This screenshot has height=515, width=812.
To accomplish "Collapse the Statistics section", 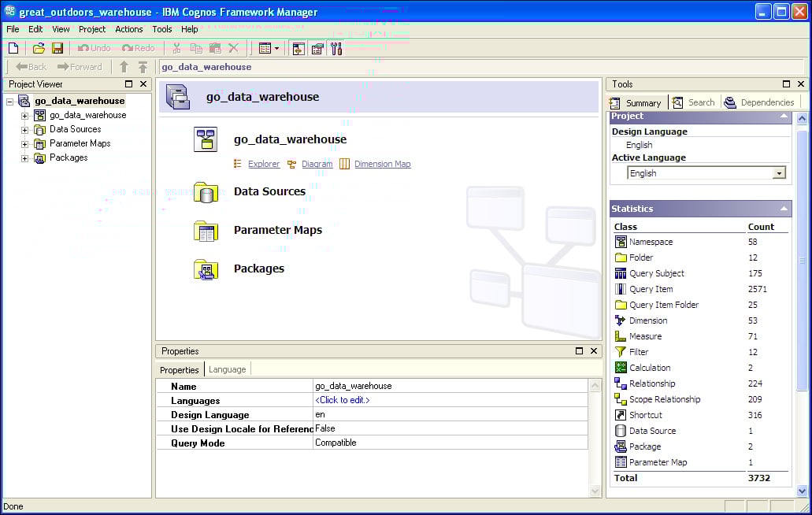I will pos(784,209).
